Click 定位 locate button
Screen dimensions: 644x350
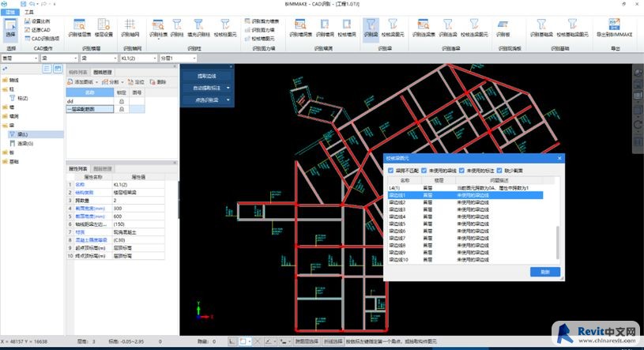click(137, 82)
